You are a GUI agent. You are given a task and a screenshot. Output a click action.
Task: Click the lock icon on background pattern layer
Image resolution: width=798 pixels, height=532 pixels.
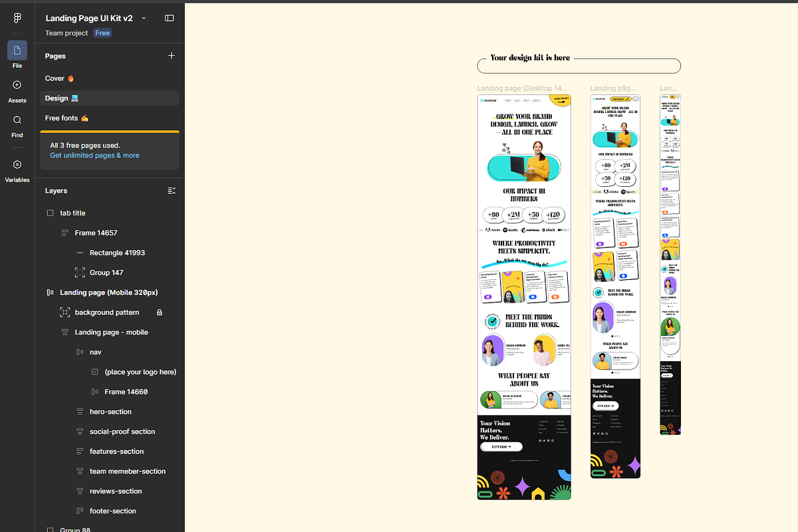[x=159, y=313]
